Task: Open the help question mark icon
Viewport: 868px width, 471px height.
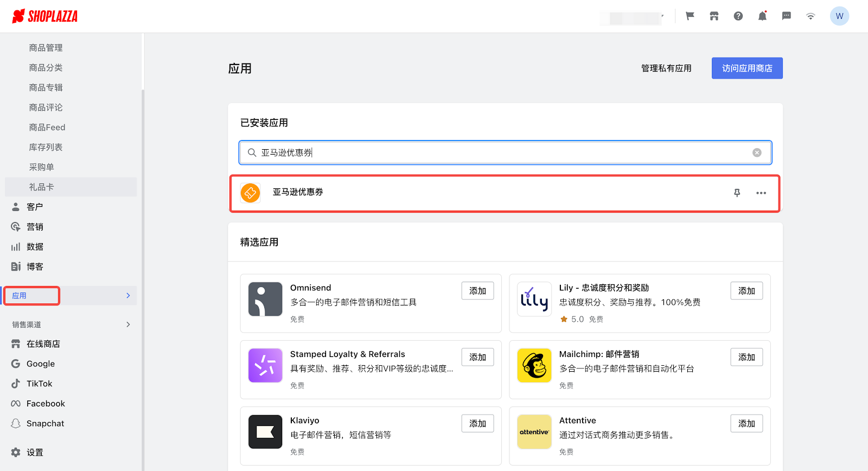Action: coord(738,16)
